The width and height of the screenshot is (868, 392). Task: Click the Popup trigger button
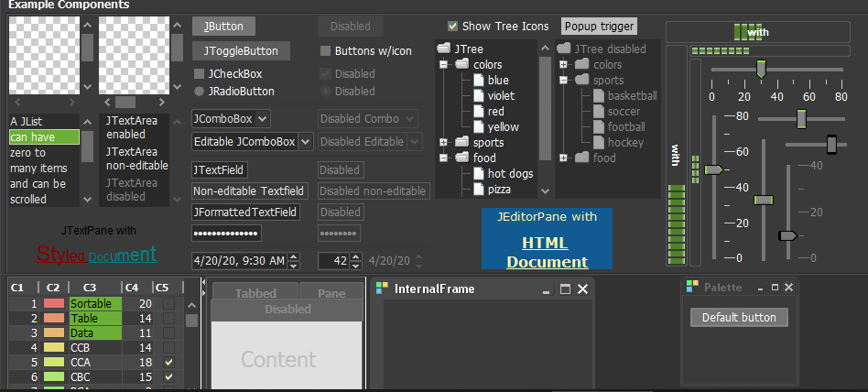(599, 26)
